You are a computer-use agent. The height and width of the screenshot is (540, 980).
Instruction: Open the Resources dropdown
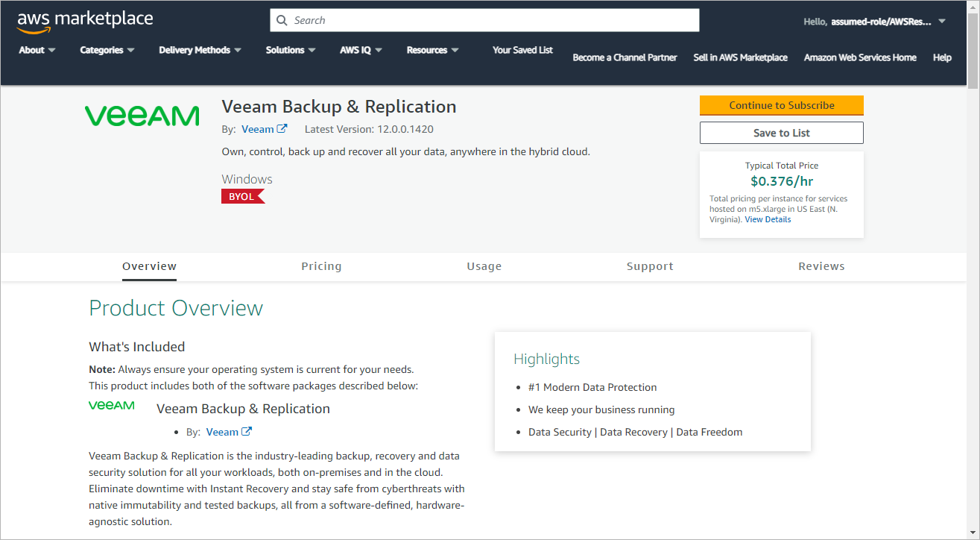pos(433,50)
